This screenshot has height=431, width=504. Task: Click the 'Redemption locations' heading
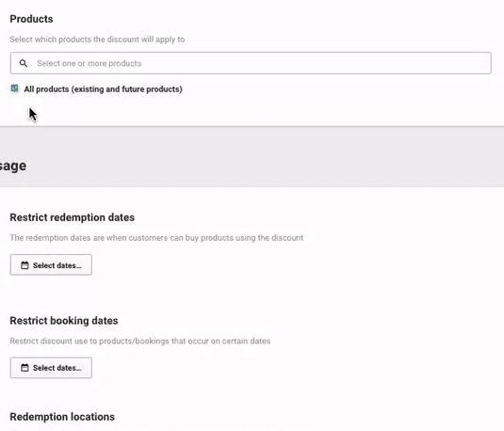coord(62,417)
